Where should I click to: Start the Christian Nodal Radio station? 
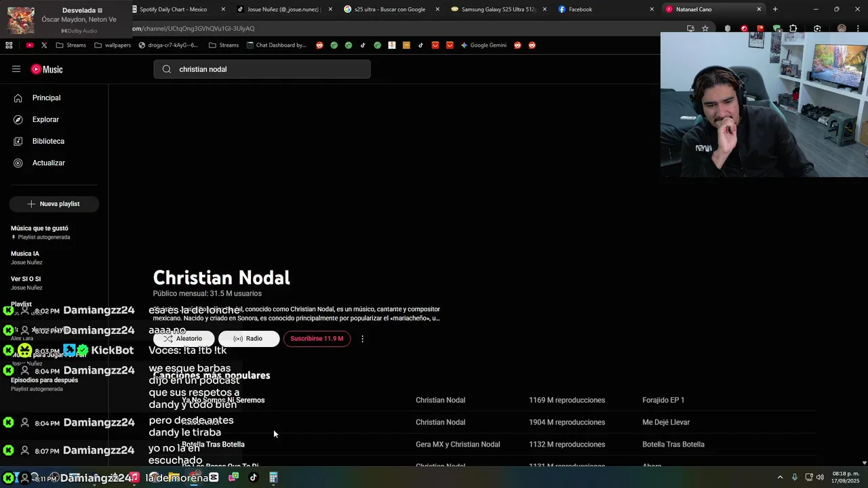[x=248, y=338]
